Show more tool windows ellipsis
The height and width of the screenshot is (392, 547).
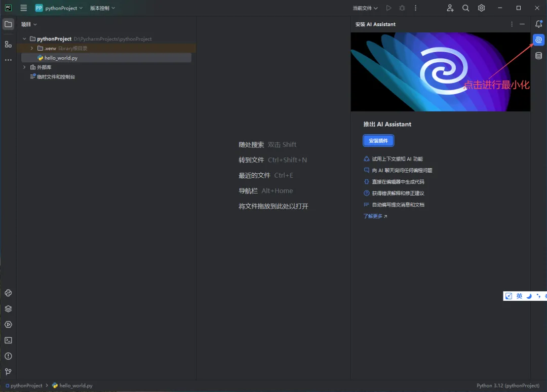click(9, 60)
